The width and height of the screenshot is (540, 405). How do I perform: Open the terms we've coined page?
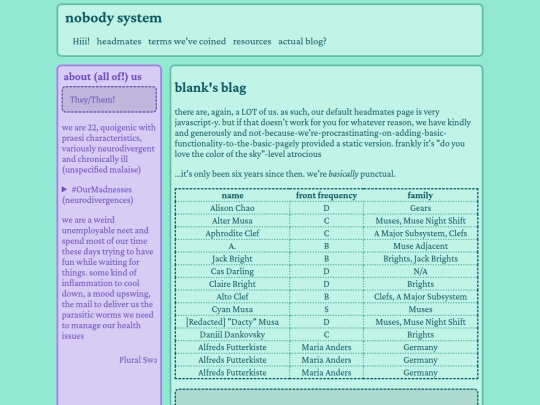[187, 41]
